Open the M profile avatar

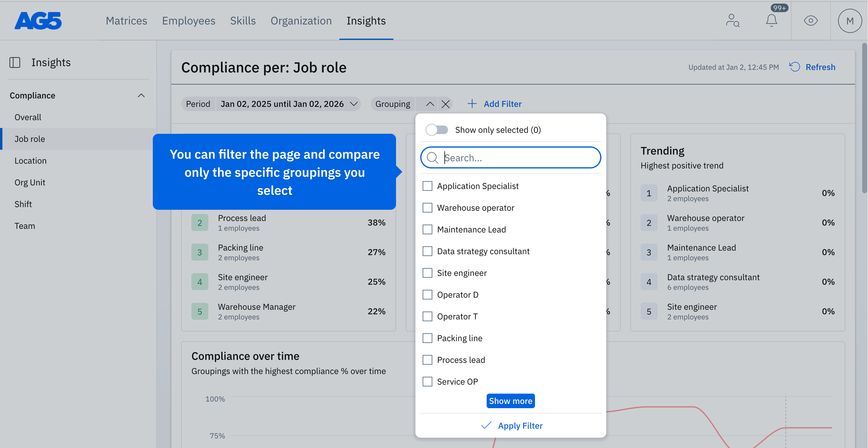pyautogui.click(x=850, y=21)
